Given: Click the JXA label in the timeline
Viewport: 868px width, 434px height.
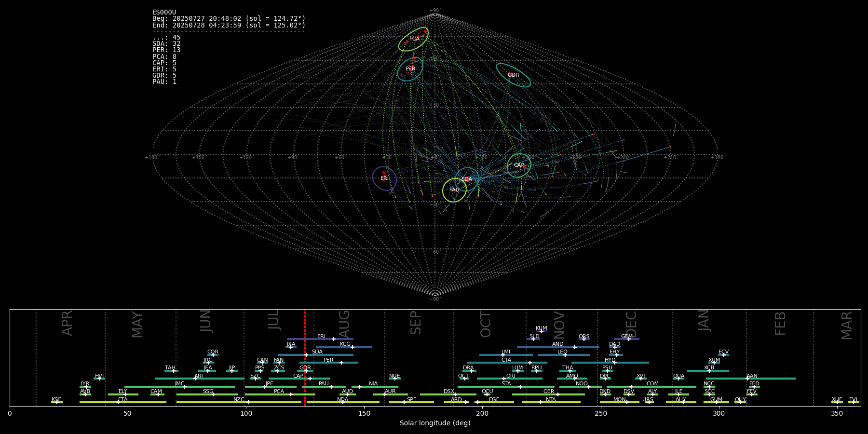Looking at the screenshot, I should [291, 344].
